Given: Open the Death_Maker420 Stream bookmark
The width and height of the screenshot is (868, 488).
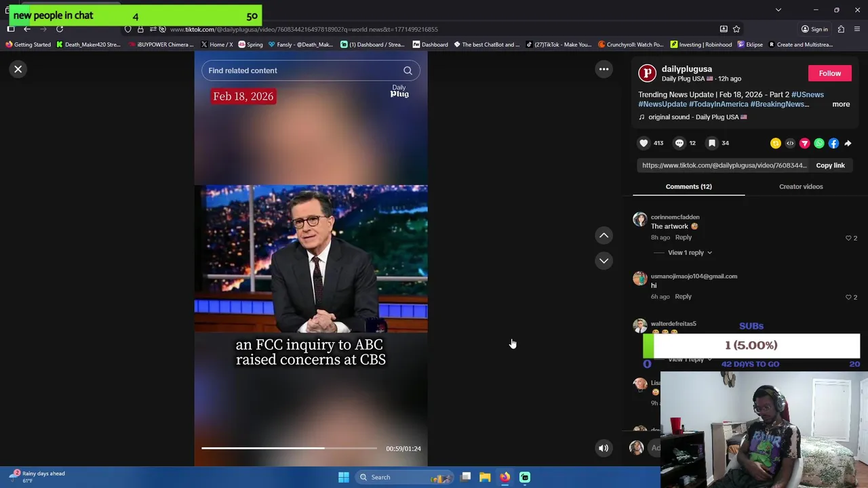Looking at the screenshot, I should pos(88,45).
